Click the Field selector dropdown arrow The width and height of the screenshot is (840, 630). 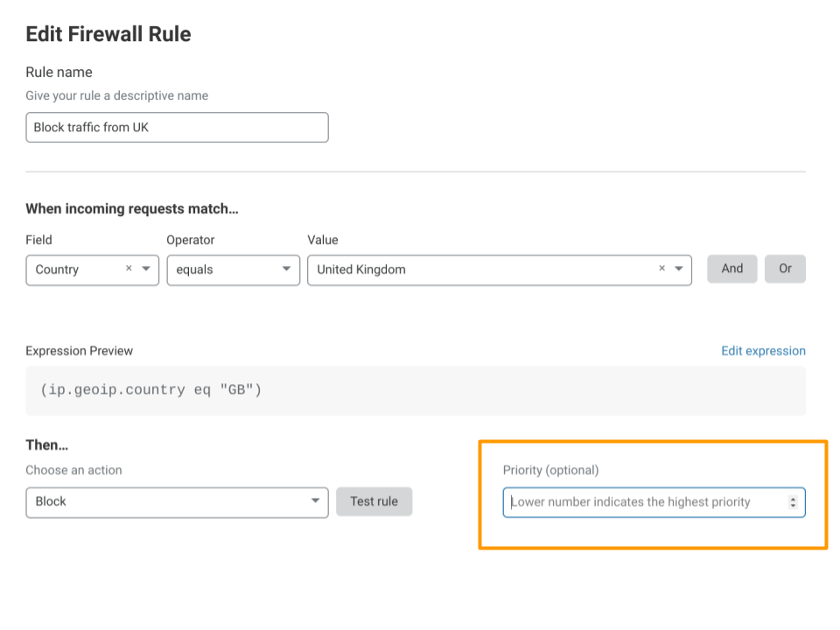point(146,269)
